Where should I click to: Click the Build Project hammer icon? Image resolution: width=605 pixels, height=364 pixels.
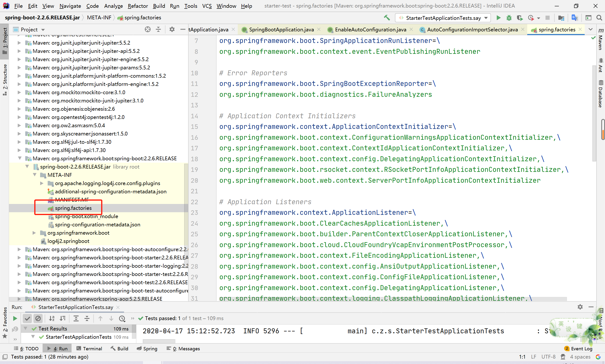point(387,18)
